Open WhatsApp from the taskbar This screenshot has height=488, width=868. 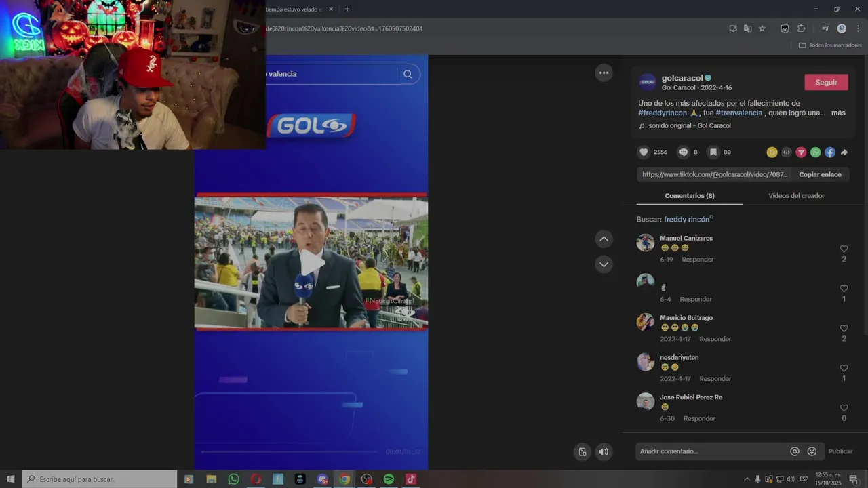pyautogui.click(x=233, y=479)
